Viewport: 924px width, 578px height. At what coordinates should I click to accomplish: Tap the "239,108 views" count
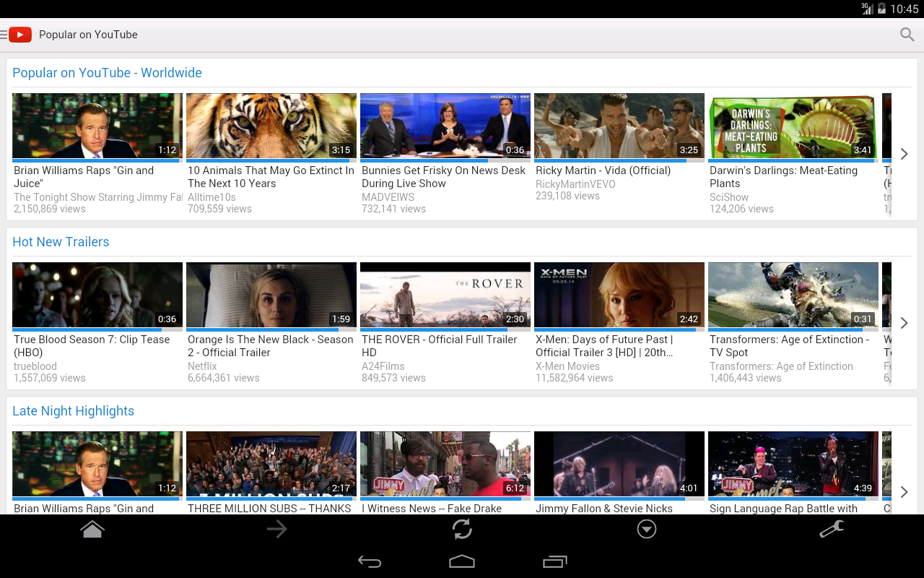pos(567,196)
